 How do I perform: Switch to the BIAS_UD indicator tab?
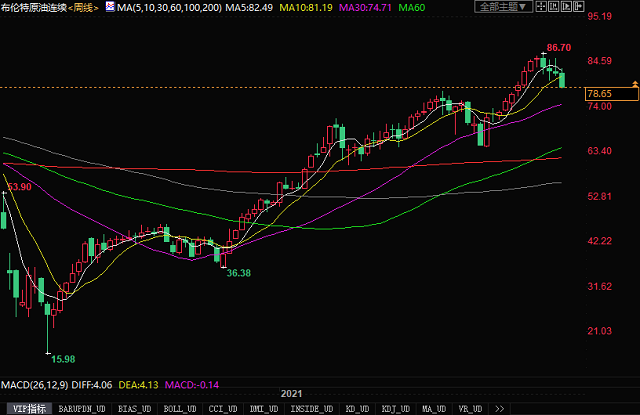coord(134,409)
